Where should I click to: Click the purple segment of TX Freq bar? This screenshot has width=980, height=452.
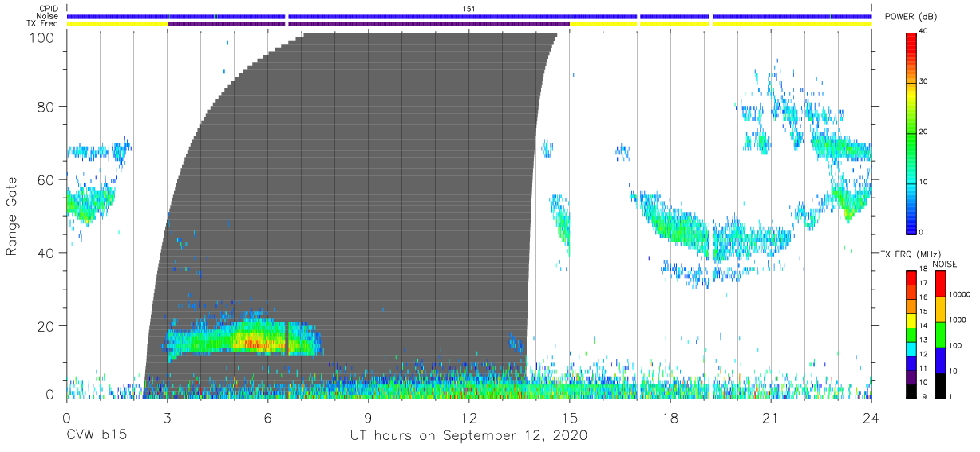[368, 24]
